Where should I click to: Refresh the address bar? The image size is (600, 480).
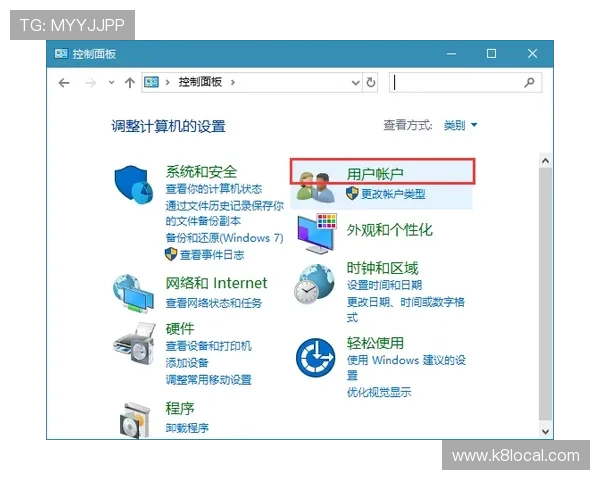[370, 82]
